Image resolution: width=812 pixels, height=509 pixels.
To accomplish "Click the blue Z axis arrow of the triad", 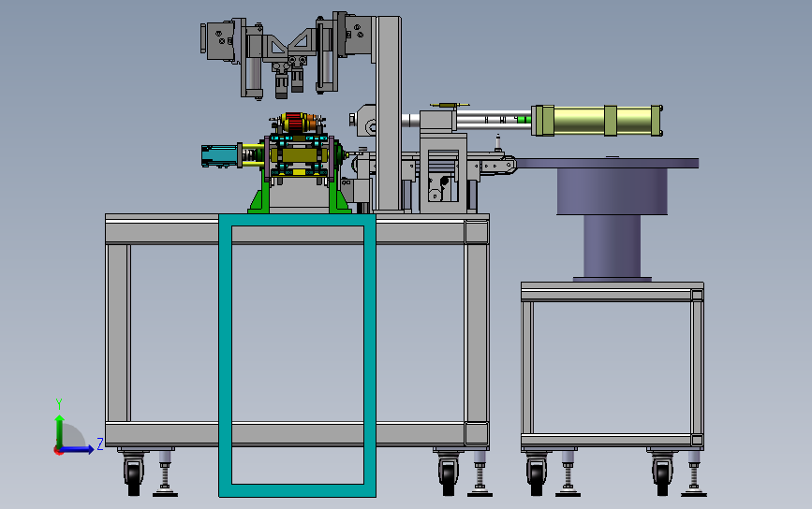I will tap(78, 449).
